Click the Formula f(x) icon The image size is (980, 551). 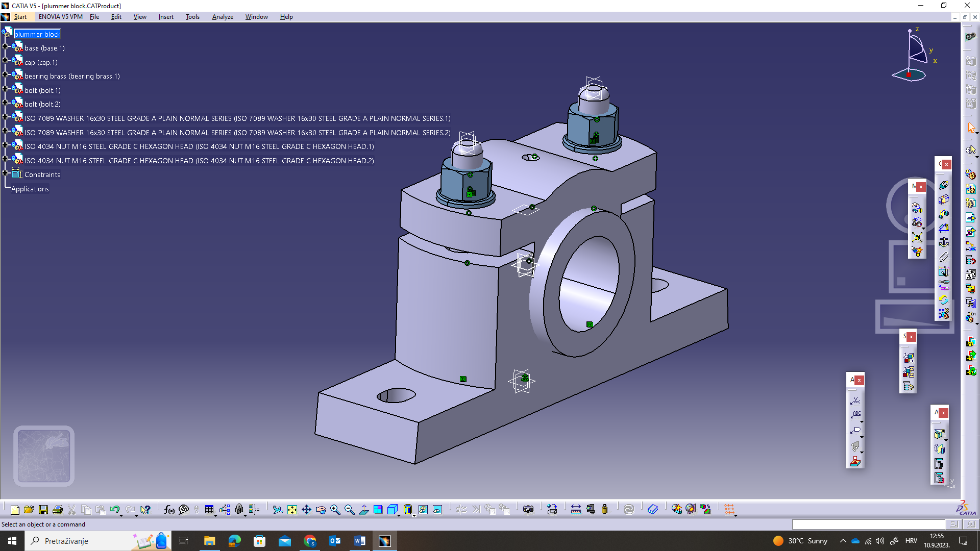click(169, 509)
